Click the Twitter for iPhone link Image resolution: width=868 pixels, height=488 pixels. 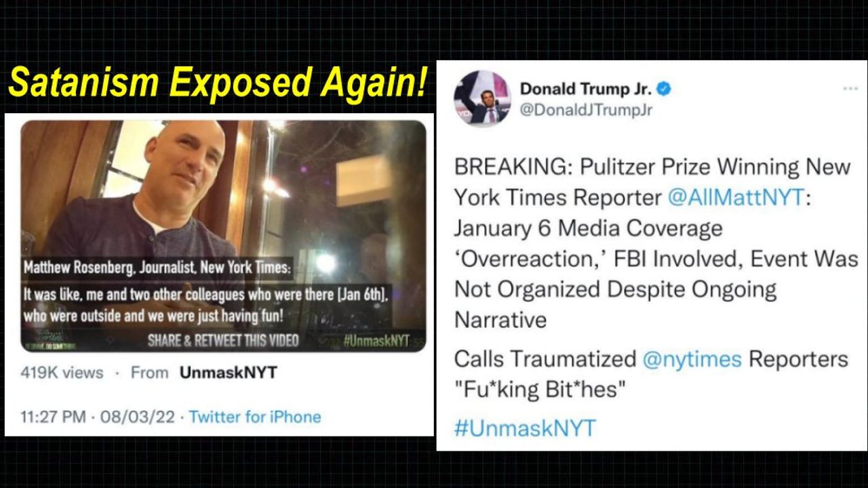tap(255, 417)
